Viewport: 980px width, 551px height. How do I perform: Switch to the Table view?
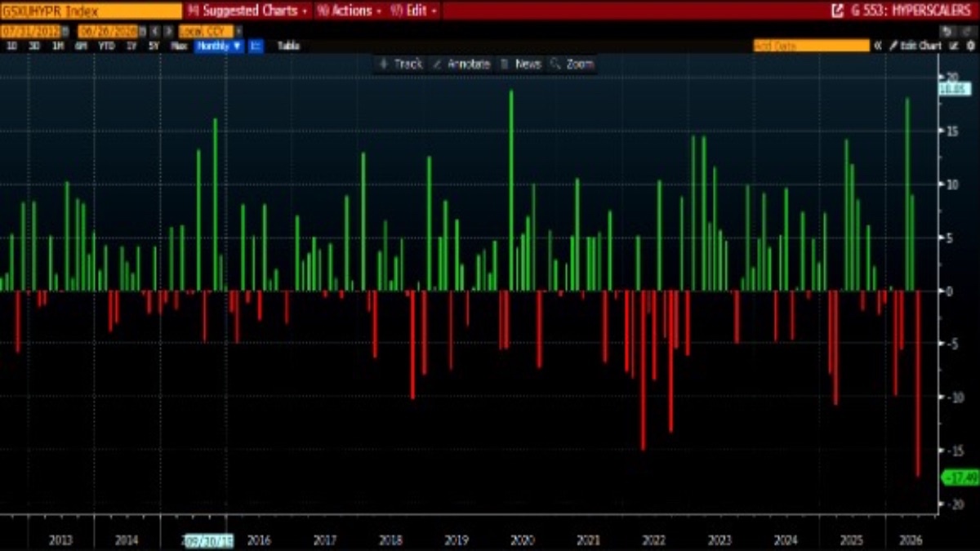(x=288, y=47)
